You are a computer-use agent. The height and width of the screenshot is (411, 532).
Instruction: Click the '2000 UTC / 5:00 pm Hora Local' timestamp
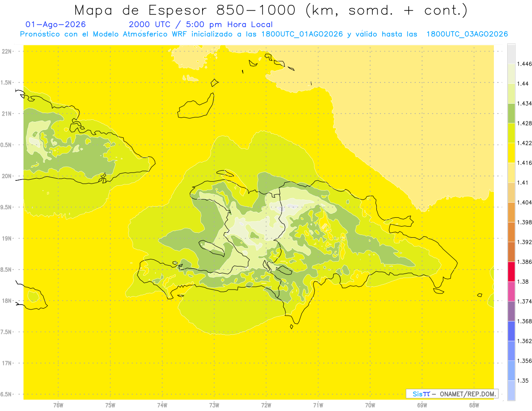pyautogui.click(x=201, y=25)
